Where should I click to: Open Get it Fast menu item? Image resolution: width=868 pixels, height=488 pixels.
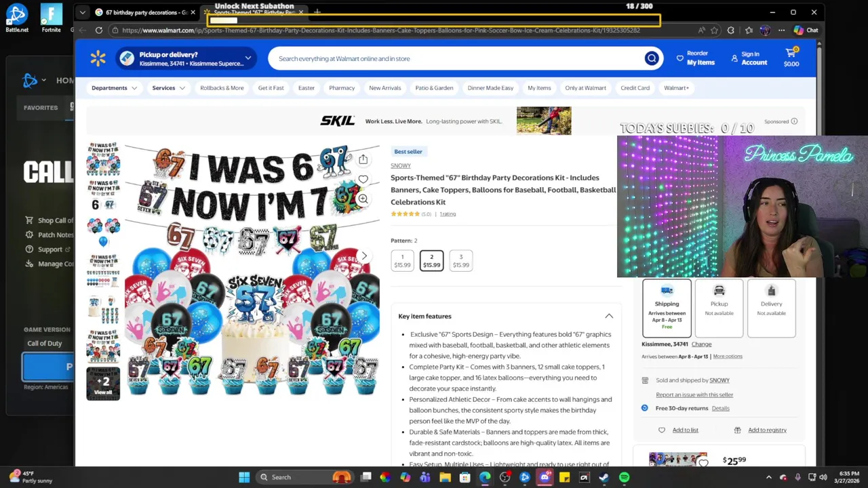coord(271,87)
